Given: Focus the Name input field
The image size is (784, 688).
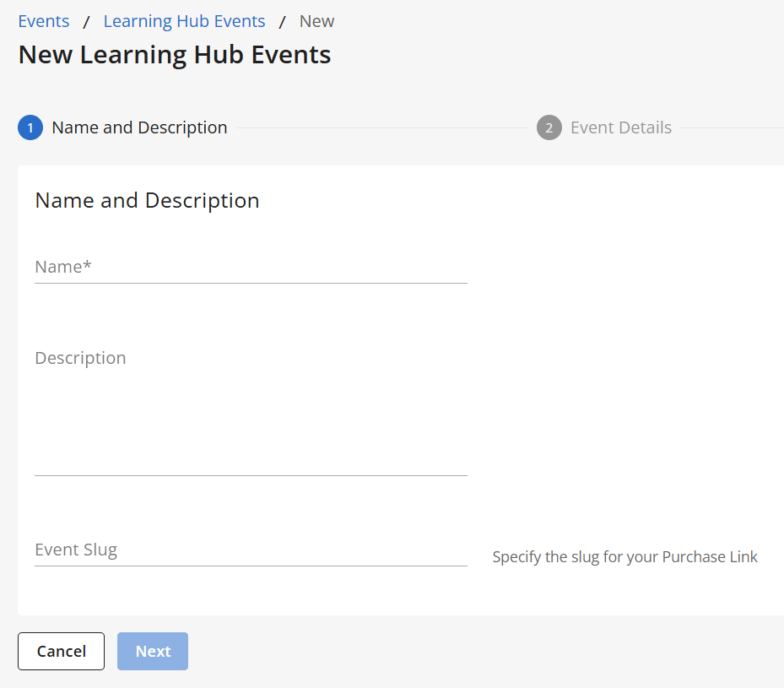Looking at the screenshot, I should (251, 268).
